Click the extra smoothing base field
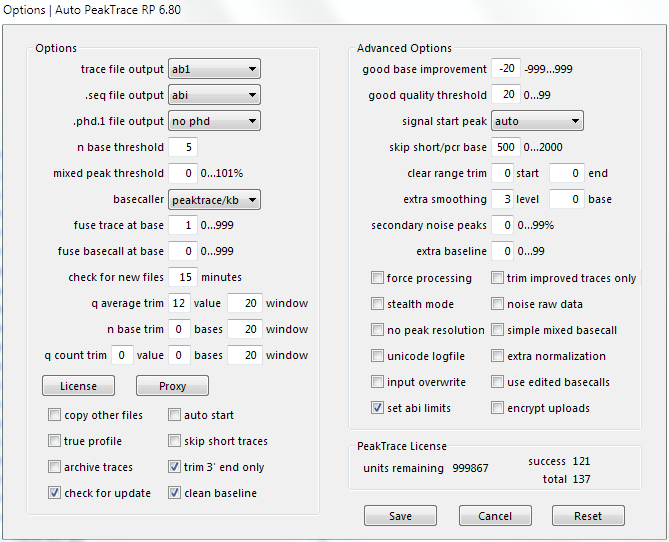Screen dimensions: 669x542 pos(567,199)
